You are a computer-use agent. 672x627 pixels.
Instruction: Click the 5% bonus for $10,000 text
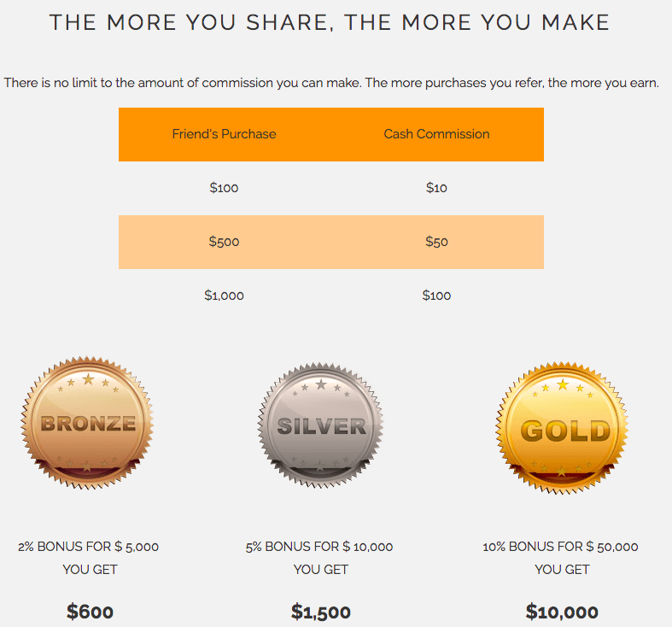click(x=319, y=547)
